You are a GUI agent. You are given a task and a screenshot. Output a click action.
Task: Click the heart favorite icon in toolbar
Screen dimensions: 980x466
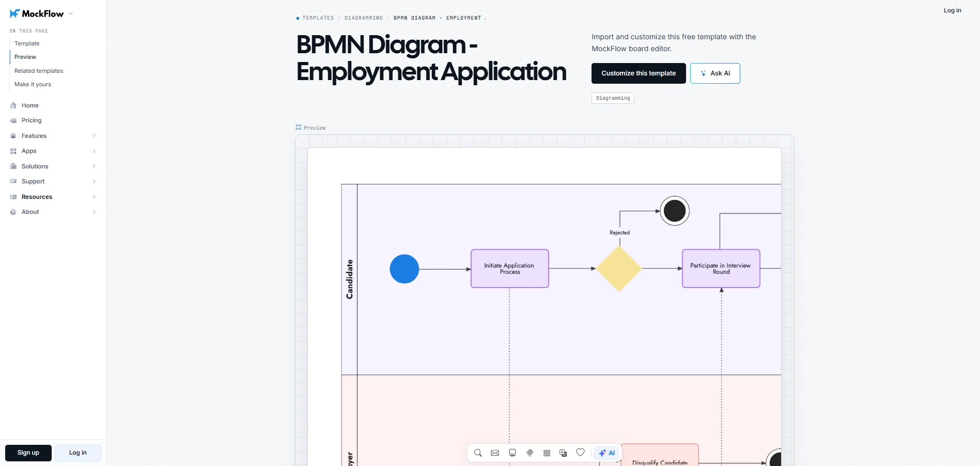580,453
